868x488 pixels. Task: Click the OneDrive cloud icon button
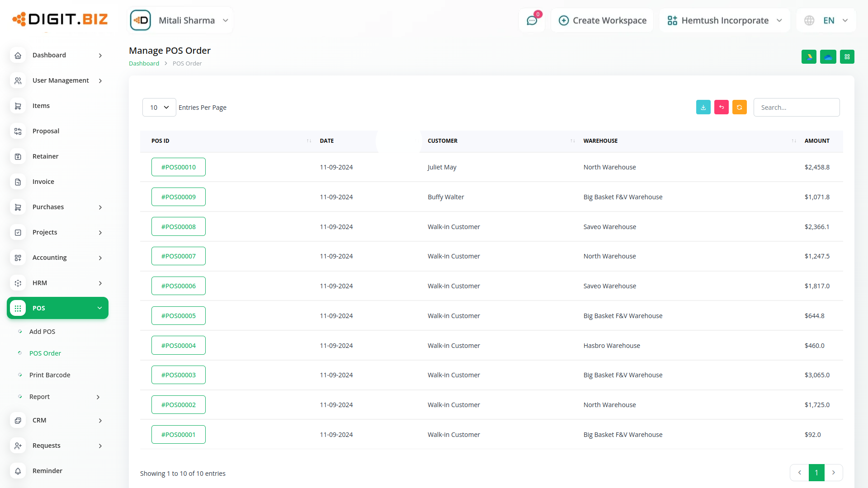click(x=828, y=57)
